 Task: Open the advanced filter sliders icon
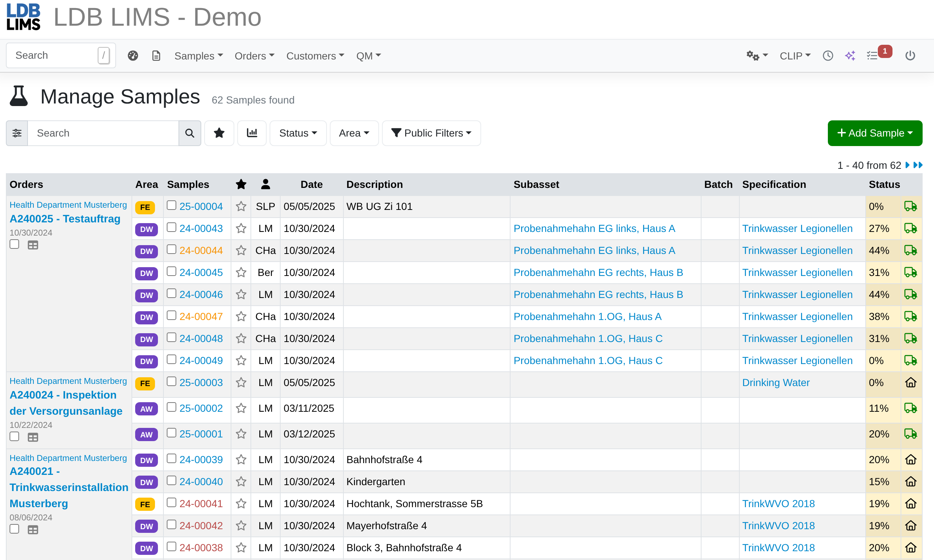pos(17,133)
